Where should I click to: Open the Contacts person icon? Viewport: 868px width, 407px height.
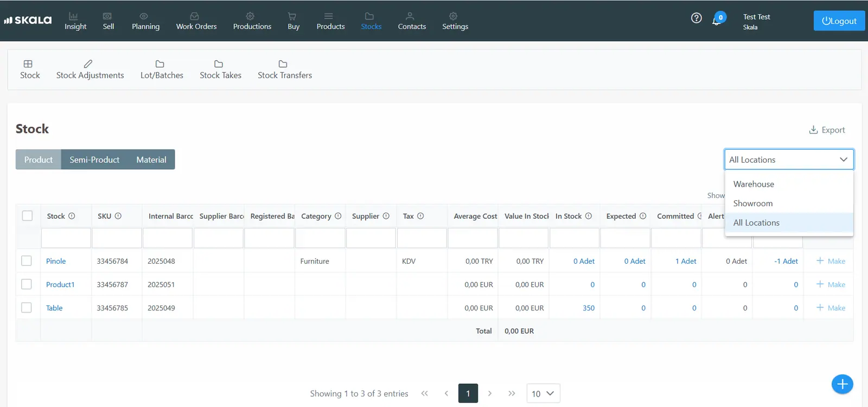[410, 16]
